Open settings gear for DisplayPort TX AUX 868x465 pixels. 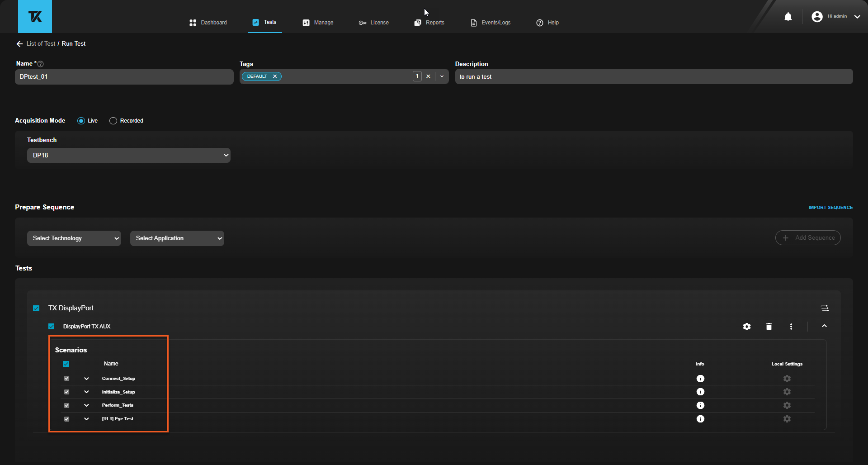[x=747, y=327]
